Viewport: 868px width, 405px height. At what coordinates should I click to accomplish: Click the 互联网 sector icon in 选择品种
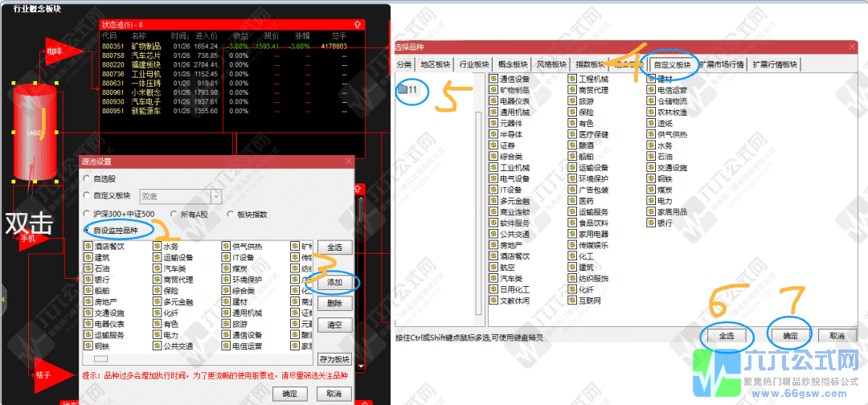click(x=572, y=301)
